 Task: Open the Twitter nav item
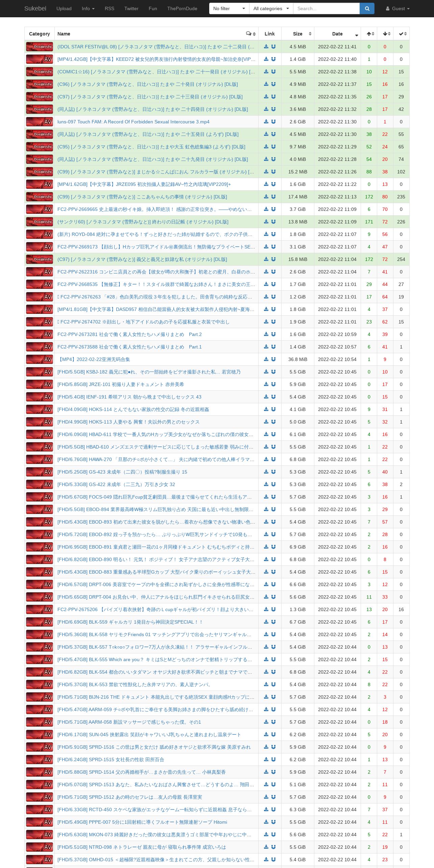click(131, 8)
